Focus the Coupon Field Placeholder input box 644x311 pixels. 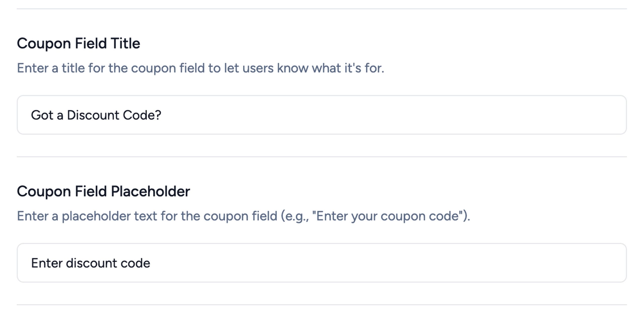pos(321,263)
